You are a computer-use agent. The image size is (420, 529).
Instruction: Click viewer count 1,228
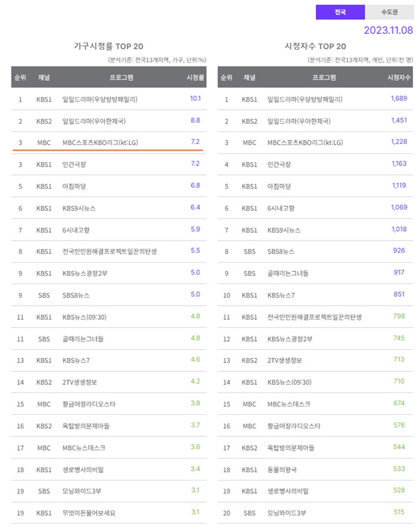click(399, 142)
